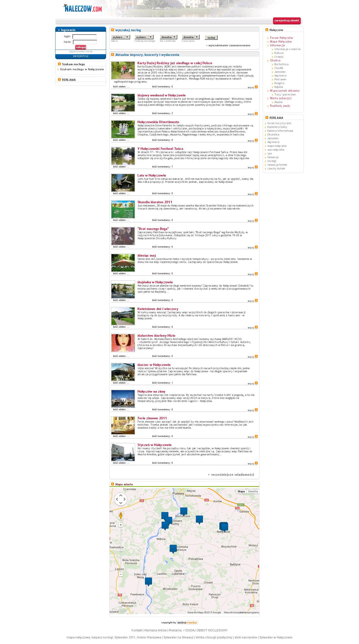The height and width of the screenshot is (644, 359).
Task: Open the 'rodzaj noclegu' dropdown
Action: [144, 37]
